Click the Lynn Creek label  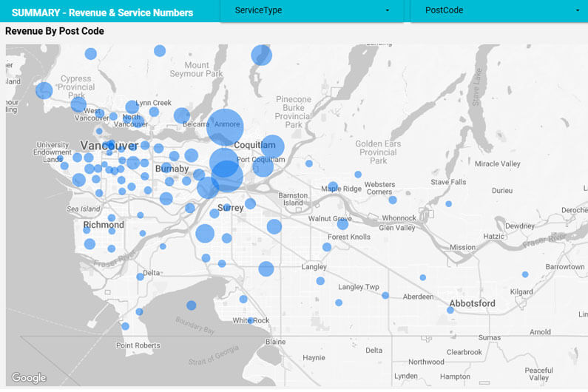[153, 103]
